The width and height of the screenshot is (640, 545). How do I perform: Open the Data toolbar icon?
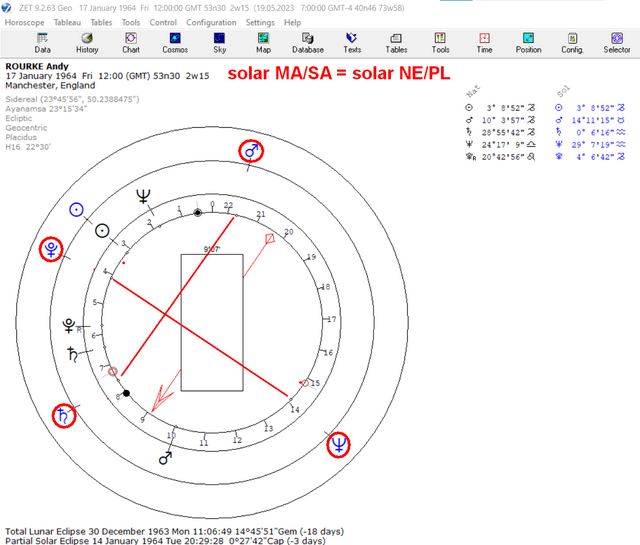[x=42, y=43]
